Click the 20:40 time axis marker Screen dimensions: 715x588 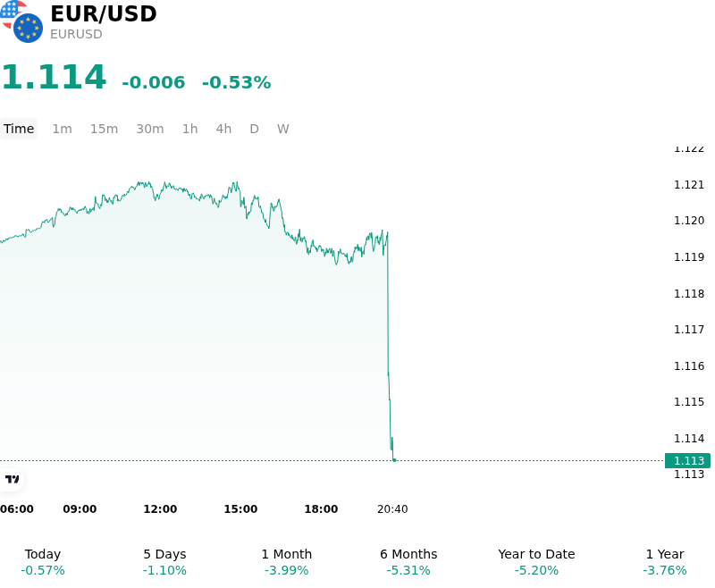coord(392,509)
